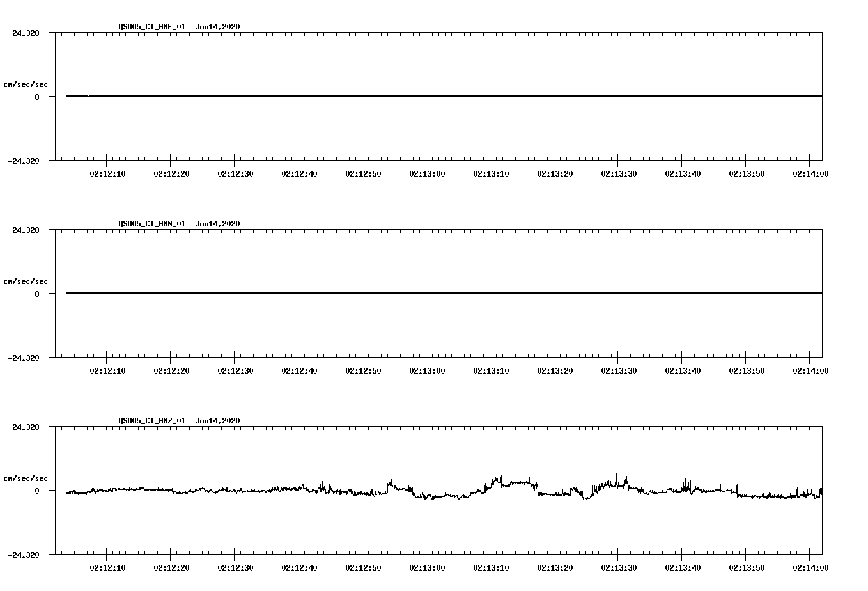Click the -24.320 lower limit on HNE plot

pyautogui.click(x=23, y=161)
